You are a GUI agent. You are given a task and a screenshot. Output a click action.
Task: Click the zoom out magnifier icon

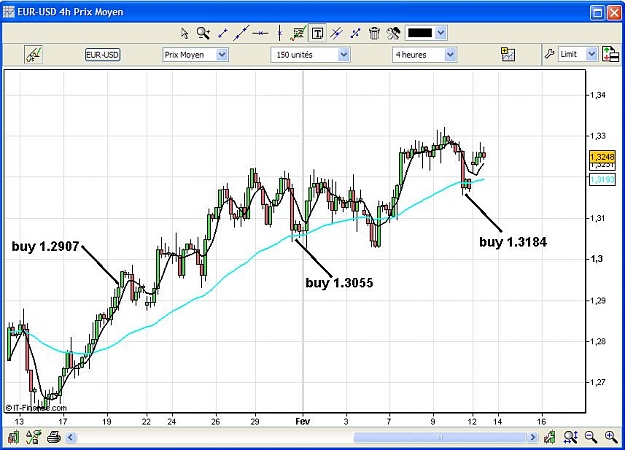point(591,437)
